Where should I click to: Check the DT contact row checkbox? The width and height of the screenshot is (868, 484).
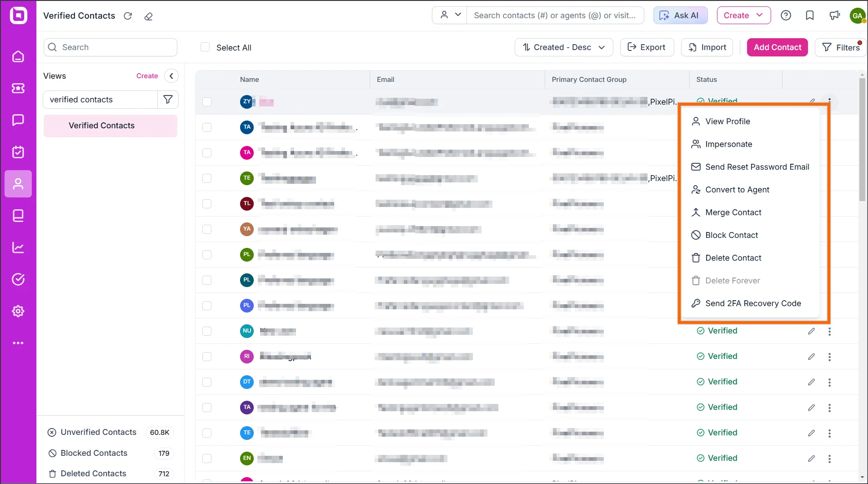click(207, 382)
